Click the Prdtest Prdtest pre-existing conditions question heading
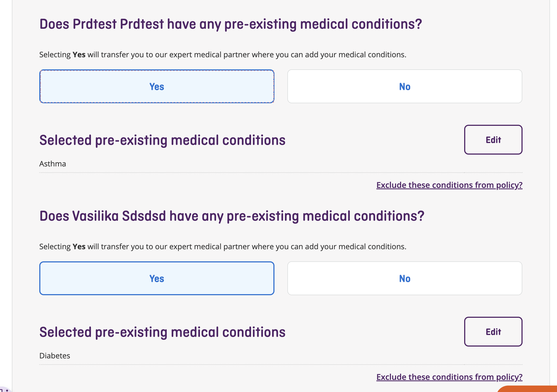The width and height of the screenshot is (557, 392). point(231,24)
